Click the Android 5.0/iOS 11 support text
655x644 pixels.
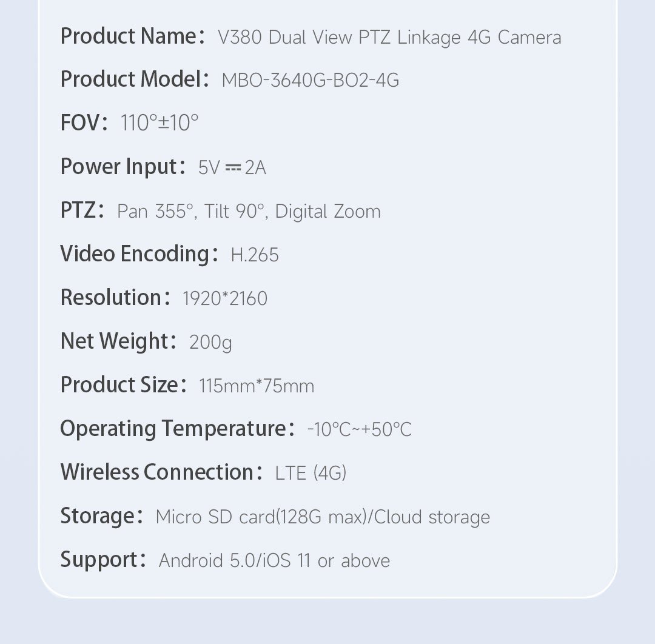pos(274,561)
